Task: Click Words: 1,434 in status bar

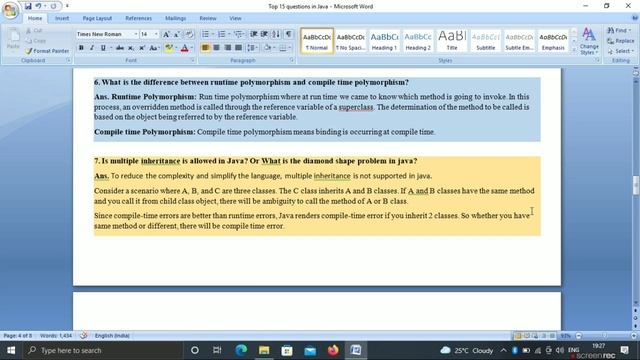Action: pyautogui.click(x=56, y=336)
